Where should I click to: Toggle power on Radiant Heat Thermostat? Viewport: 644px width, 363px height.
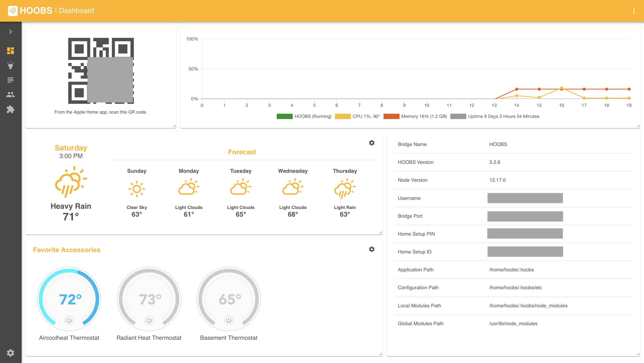(149, 320)
